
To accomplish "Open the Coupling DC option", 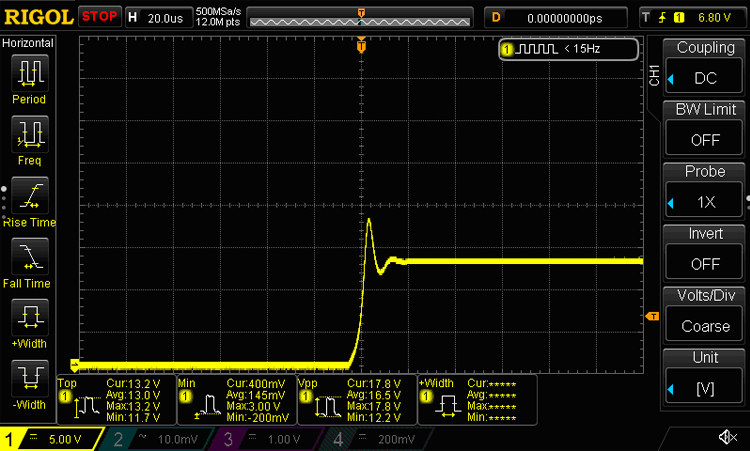I will coord(704,77).
